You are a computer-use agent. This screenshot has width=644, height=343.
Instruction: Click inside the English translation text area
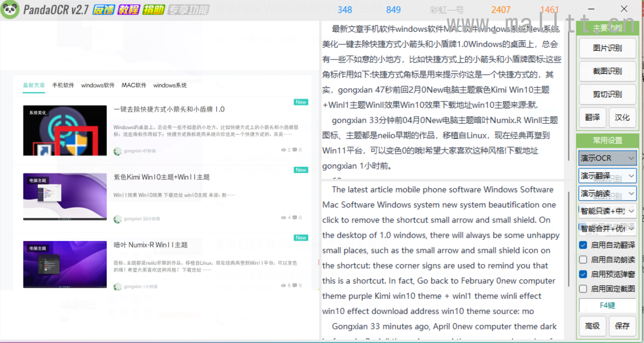[x=442, y=259]
